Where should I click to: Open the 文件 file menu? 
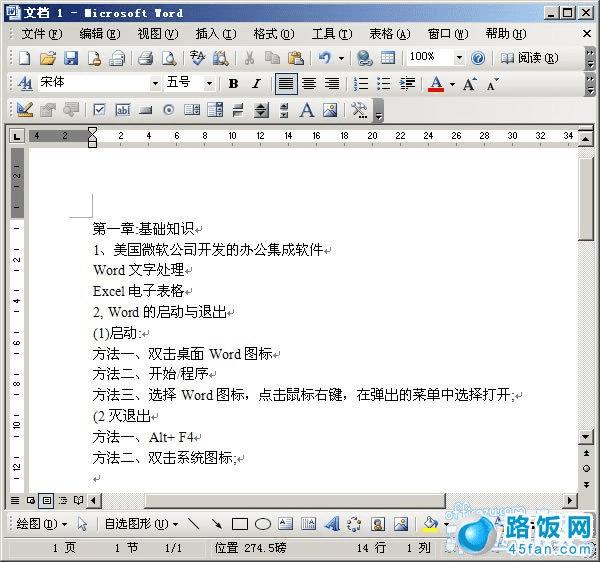(x=42, y=34)
